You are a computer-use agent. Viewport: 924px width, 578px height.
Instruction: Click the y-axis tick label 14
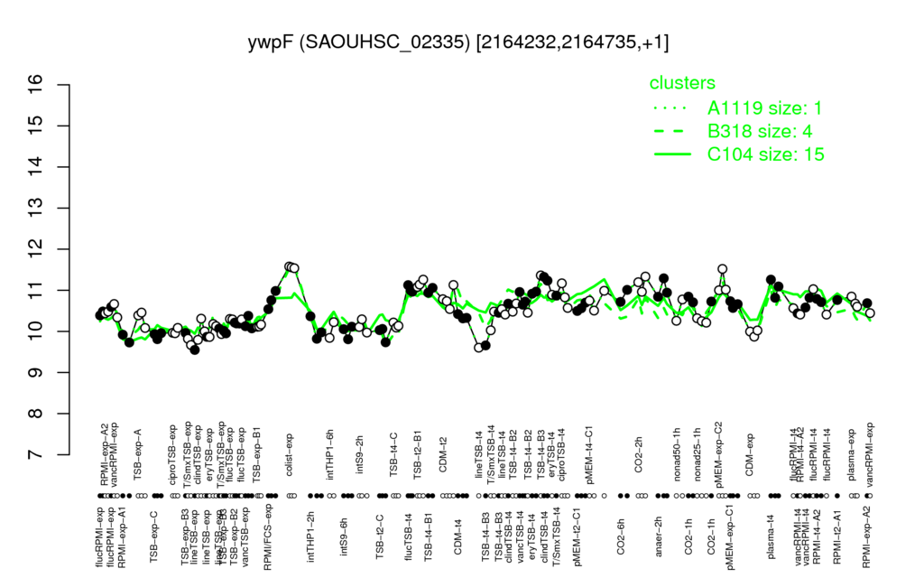tap(36, 167)
